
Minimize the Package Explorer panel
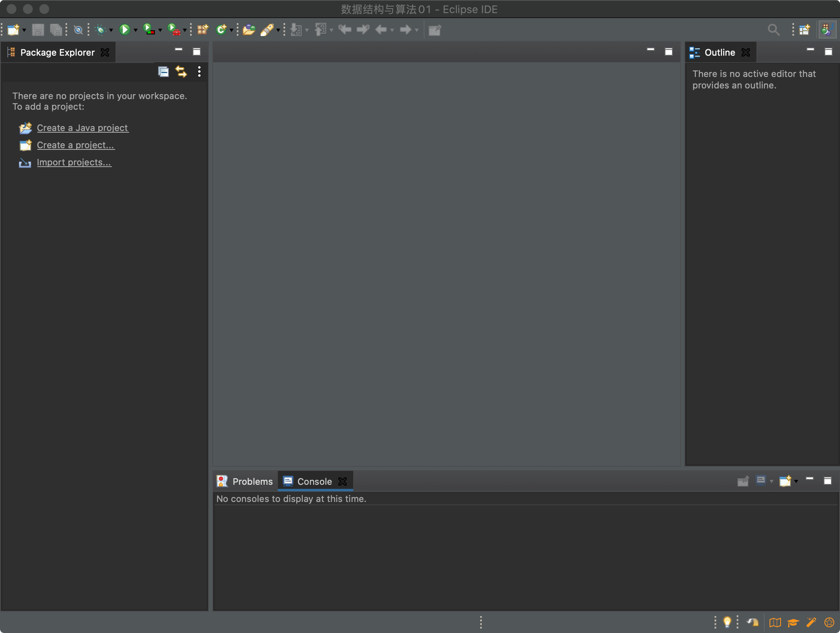click(x=179, y=50)
